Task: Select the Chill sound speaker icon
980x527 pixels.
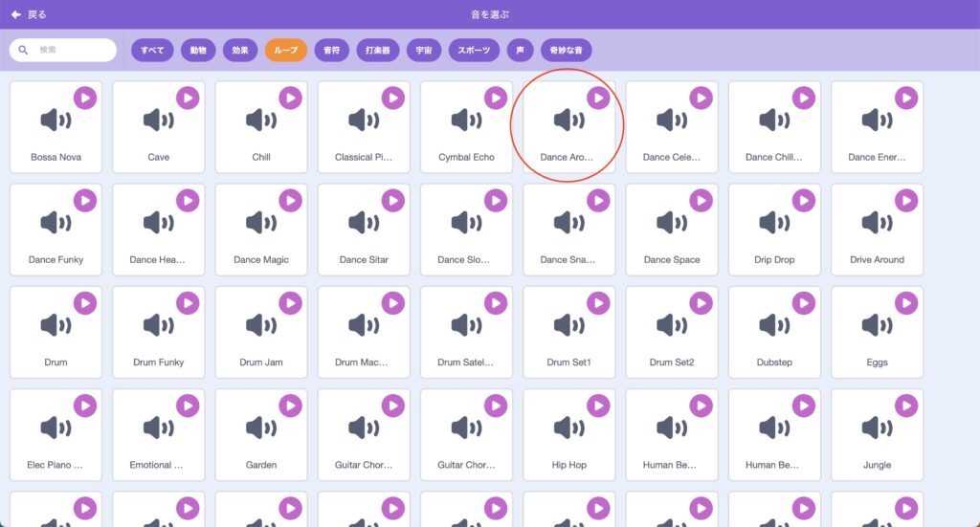Action: [261, 120]
